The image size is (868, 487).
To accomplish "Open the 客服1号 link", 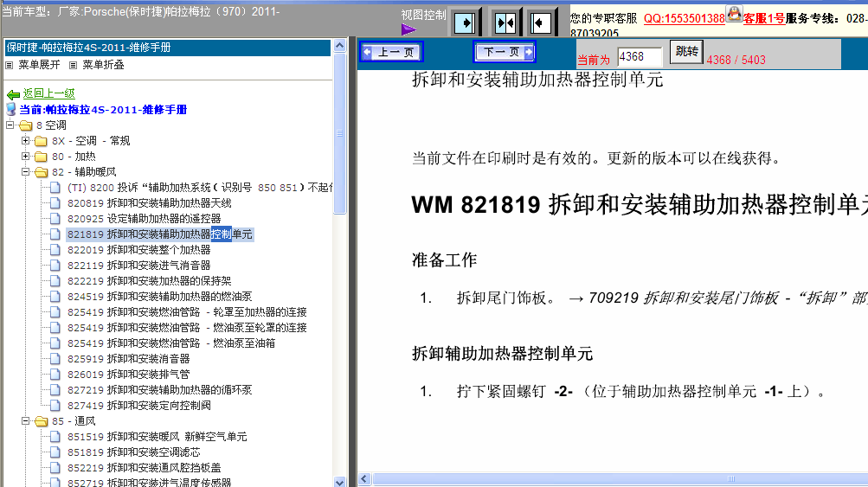I will tap(764, 18).
